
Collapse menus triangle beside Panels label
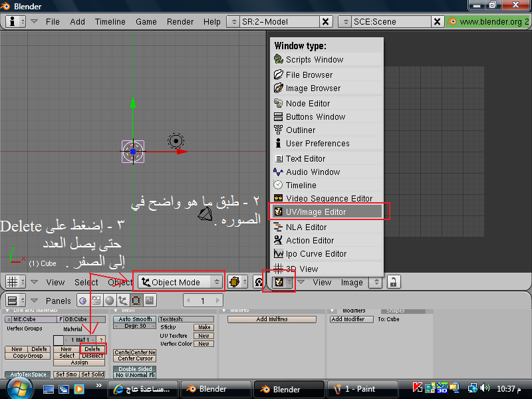(34, 301)
